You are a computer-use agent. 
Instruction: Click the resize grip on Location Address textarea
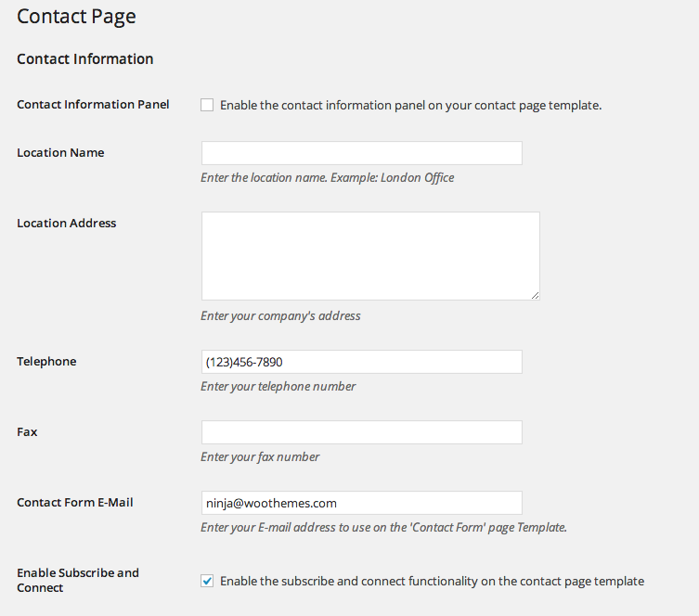[x=535, y=295]
